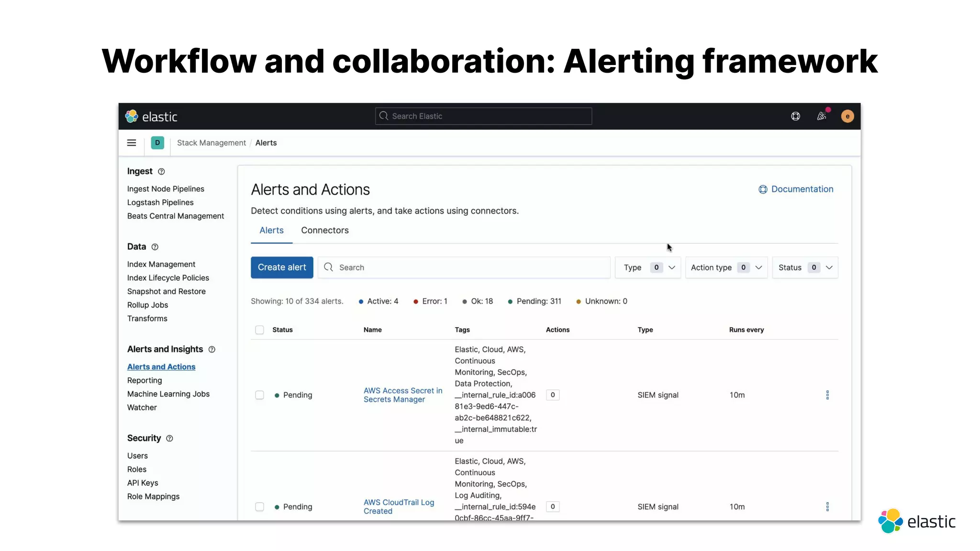Screen dimensions: 980x551
Task: Open Snapshot and Restore
Action: click(167, 292)
